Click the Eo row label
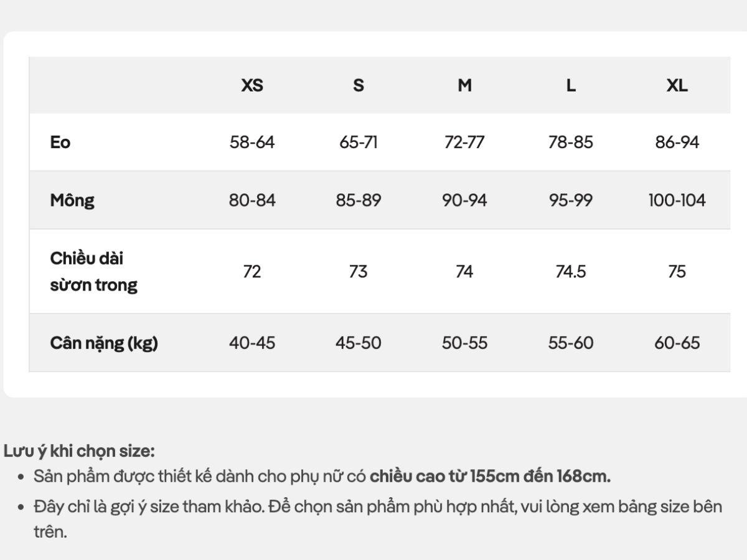This screenshot has height=560, width=747. click(x=60, y=142)
